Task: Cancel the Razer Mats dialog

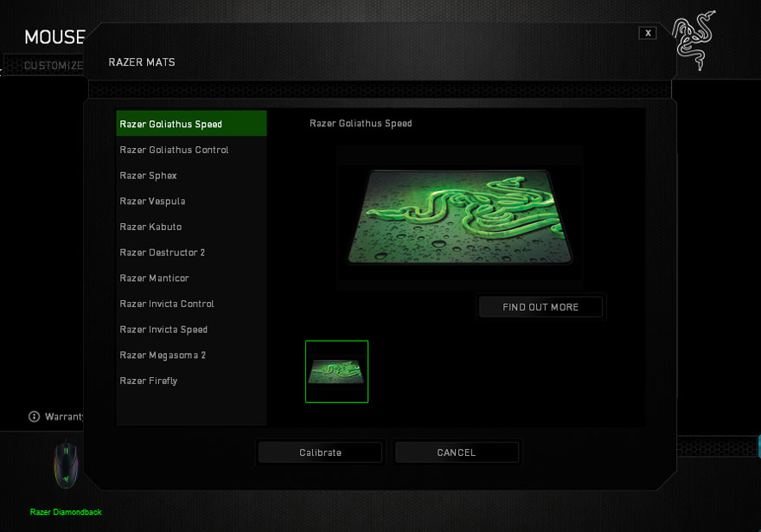Action: 457,452
